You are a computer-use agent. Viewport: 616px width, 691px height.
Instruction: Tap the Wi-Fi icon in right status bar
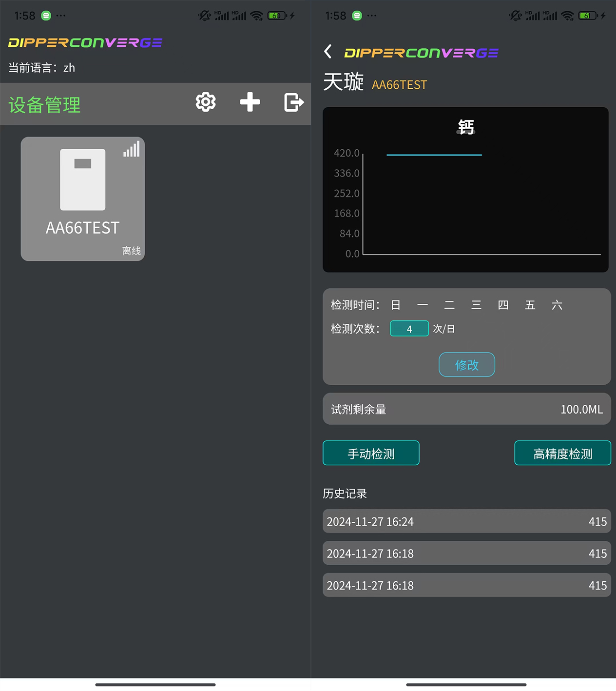(567, 16)
